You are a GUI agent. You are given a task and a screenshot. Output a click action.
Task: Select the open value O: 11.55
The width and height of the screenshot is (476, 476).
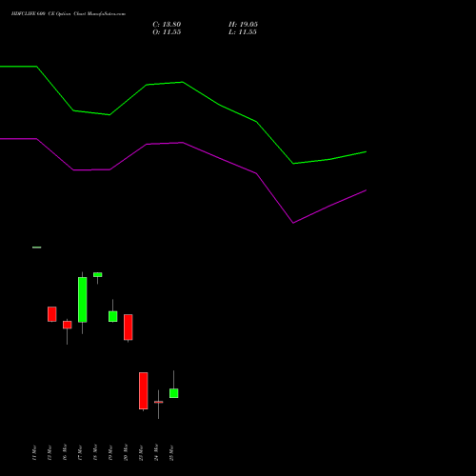click(167, 32)
